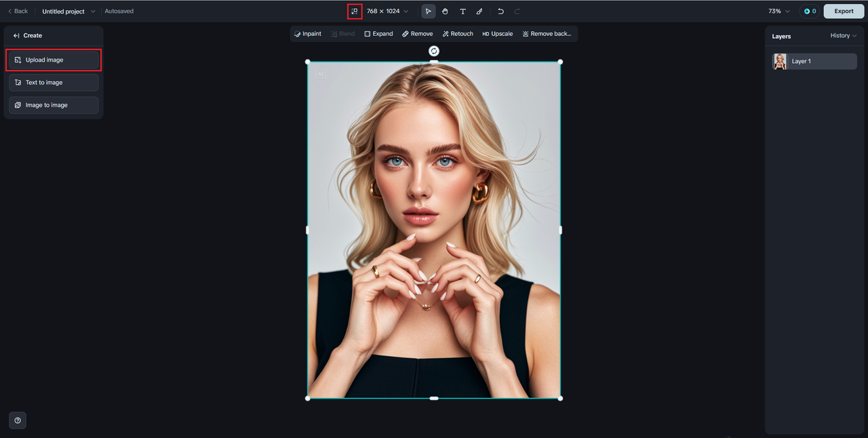Screen dimensions: 868x438
Task: Click the help question-mark button
Action: (x=18, y=420)
